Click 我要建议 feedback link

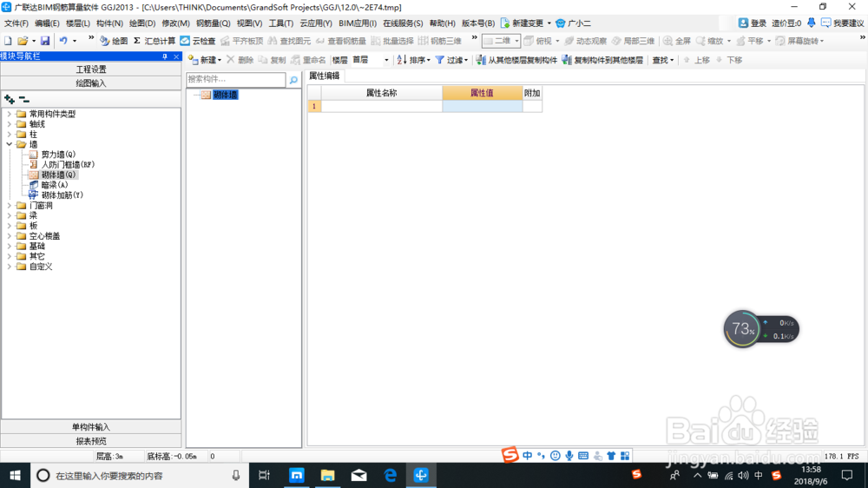[842, 23]
